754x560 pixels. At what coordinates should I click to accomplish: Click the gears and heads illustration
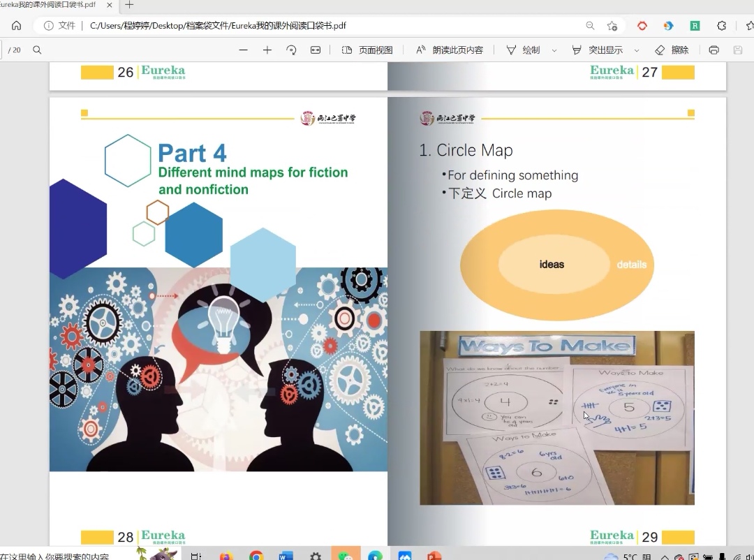click(219, 369)
